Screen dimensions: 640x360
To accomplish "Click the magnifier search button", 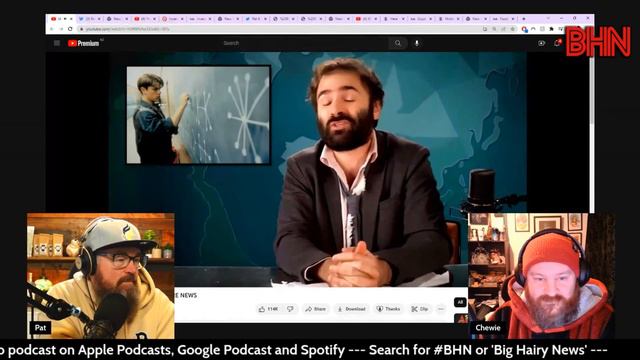I will (398, 43).
